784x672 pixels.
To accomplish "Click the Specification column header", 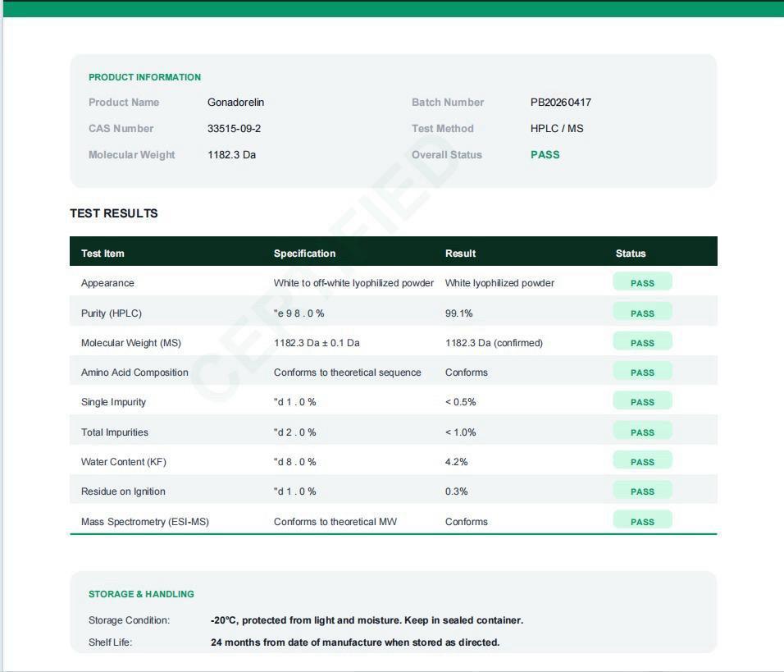I will click(x=304, y=254).
